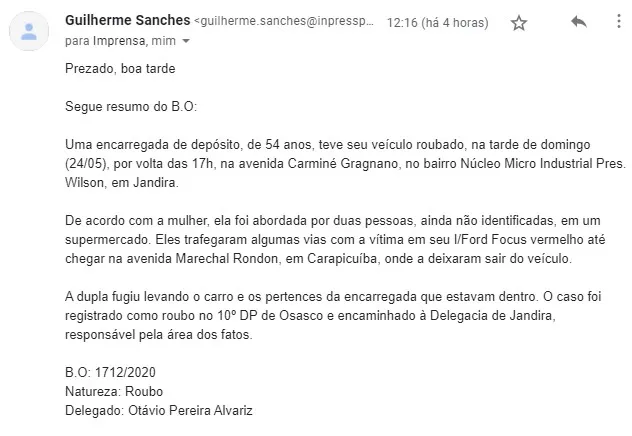The image size is (632, 436).
Task: Click the line 'Natureza: Roubo'
Action: [114, 391]
